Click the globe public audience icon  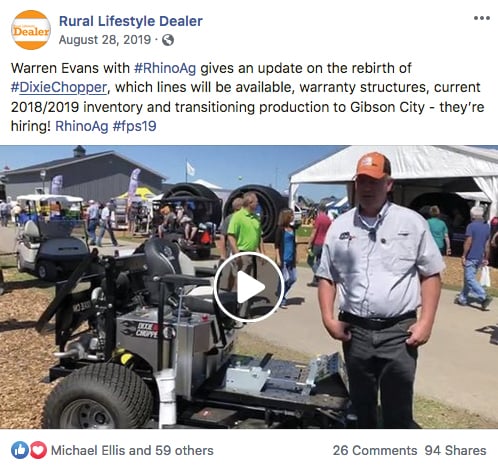(x=168, y=40)
